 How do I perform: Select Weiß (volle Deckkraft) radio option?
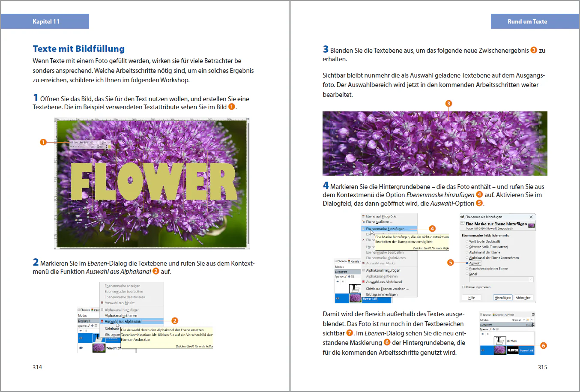tap(467, 241)
